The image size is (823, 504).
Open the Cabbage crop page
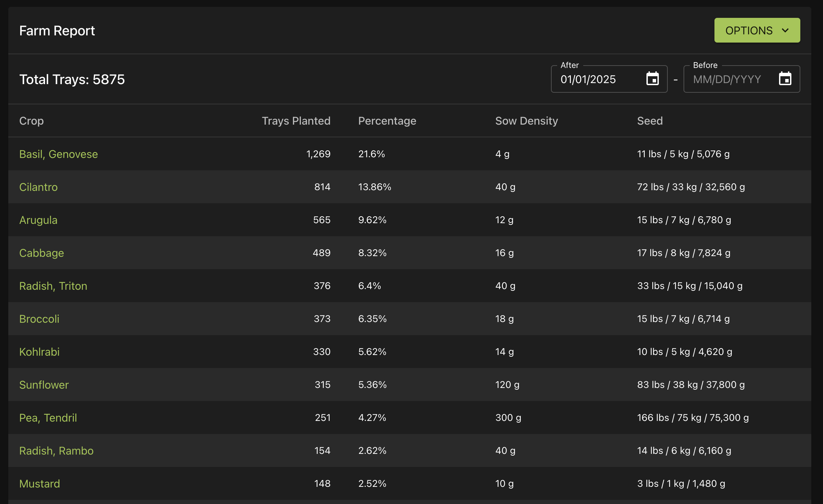pos(42,253)
